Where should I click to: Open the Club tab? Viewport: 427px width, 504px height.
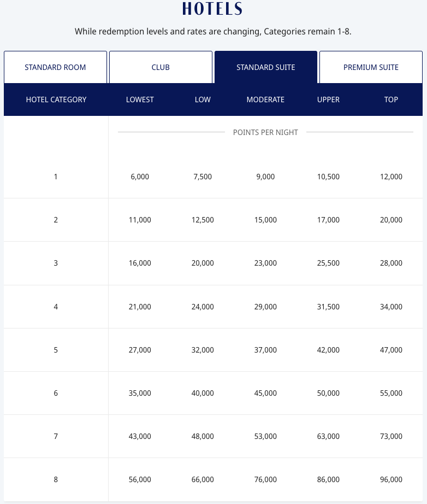[161, 67]
